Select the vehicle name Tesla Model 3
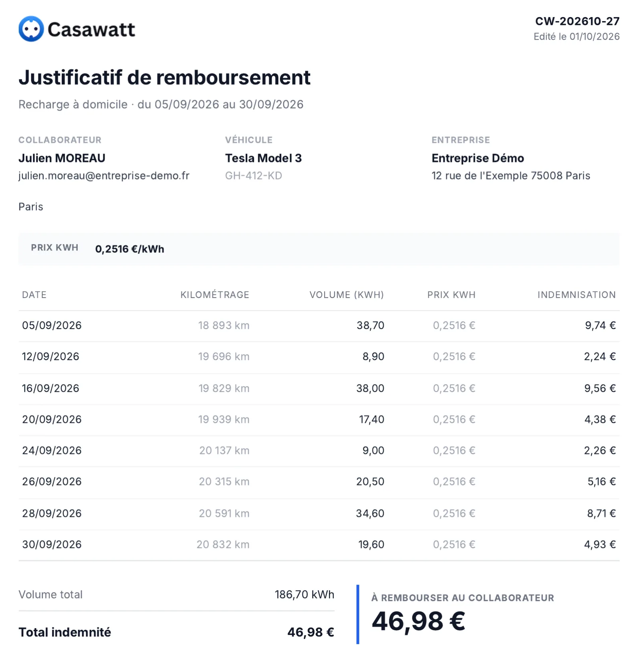The height and width of the screenshot is (672, 638). (263, 158)
